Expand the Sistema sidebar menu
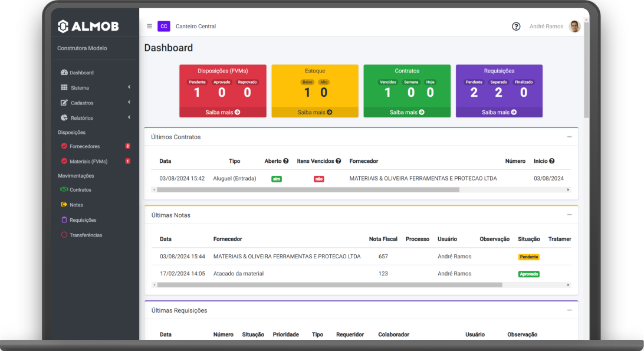Viewport: 644px width, 351px height. click(x=79, y=88)
